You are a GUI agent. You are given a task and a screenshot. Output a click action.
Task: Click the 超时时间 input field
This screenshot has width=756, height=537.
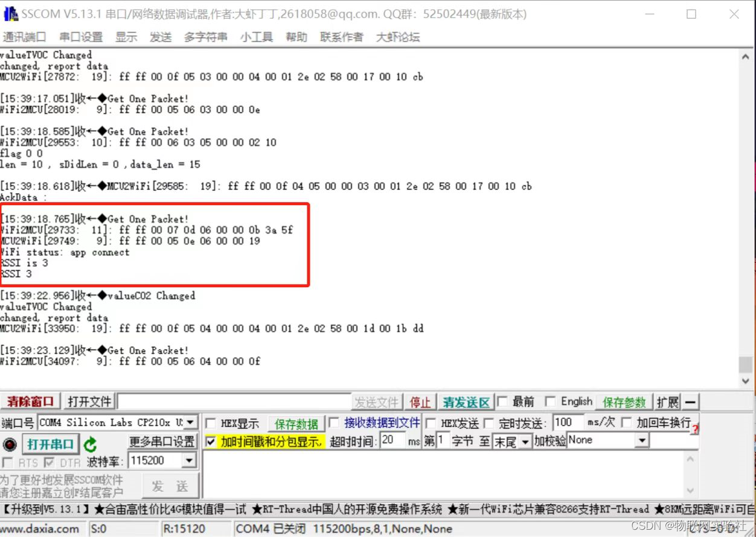tap(392, 441)
